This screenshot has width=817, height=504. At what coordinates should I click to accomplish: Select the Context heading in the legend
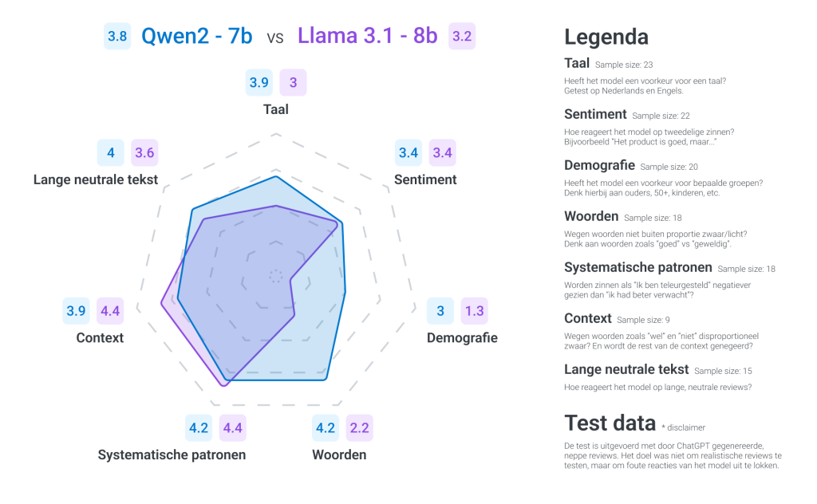[587, 319]
